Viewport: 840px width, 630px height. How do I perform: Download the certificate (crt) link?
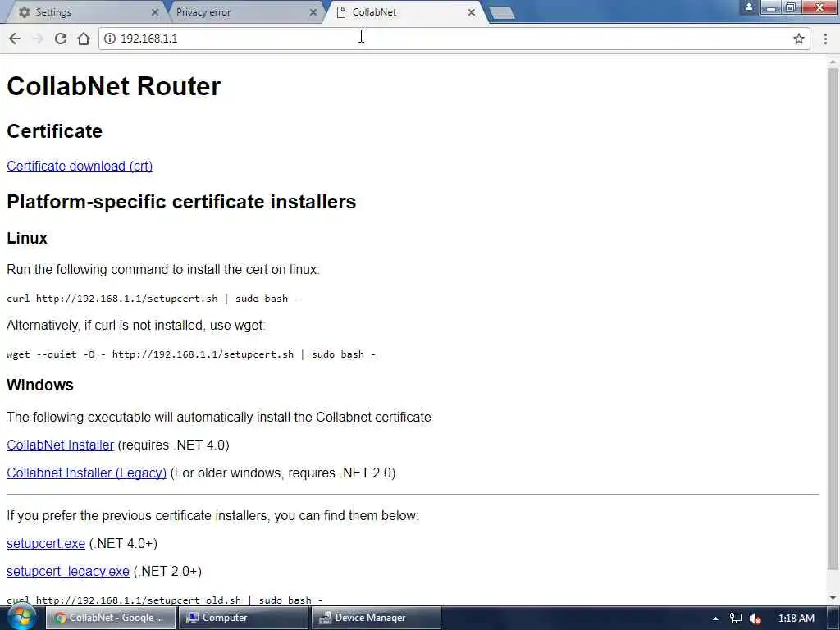pyautogui.click(x=80, y=166)
